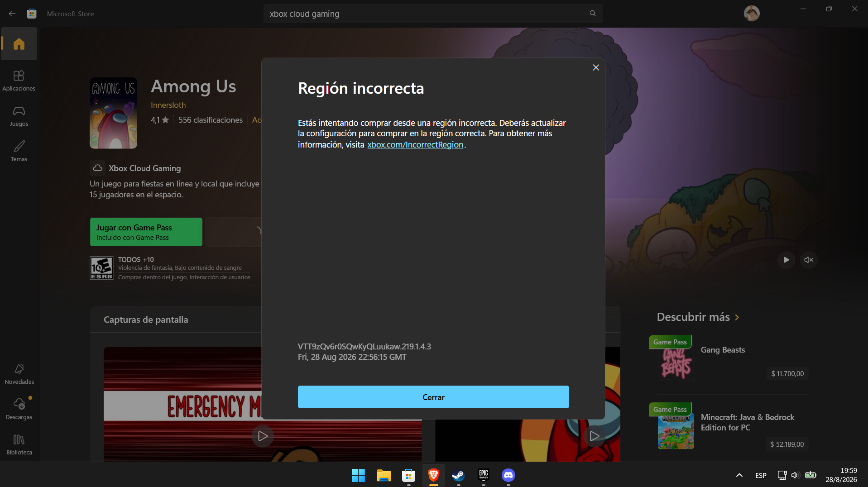Viewport: 868px width, 487px height.
Task: Click the Capturas de pantalla heading
Action: (146, 320)
